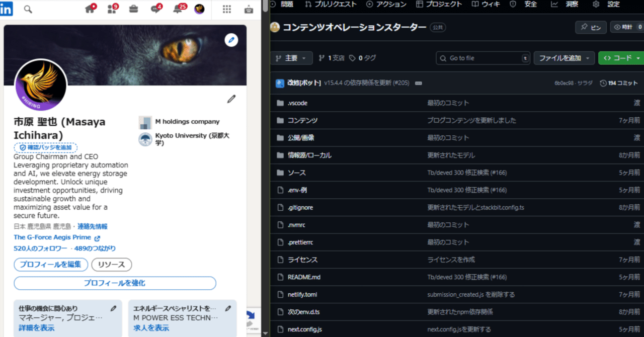This screenshot has width=644, height=337.
Task: Open the My Network people icon
Action: (x=112, y=9)
